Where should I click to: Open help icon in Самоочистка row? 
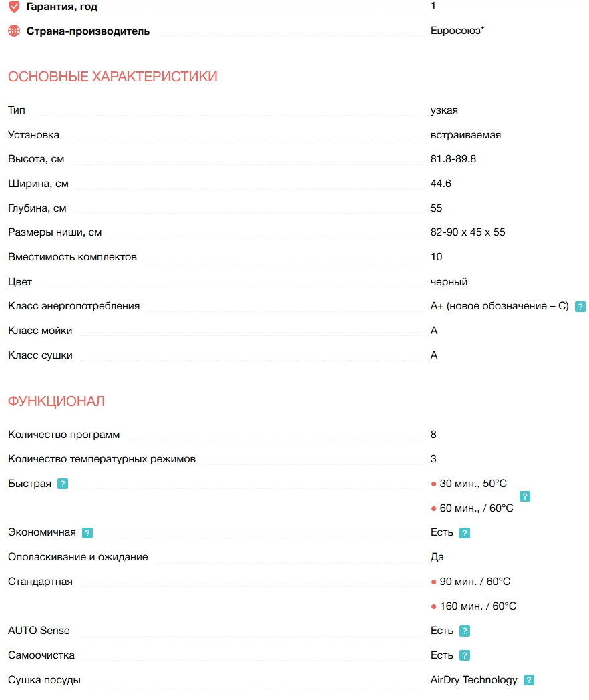point(465,656)
